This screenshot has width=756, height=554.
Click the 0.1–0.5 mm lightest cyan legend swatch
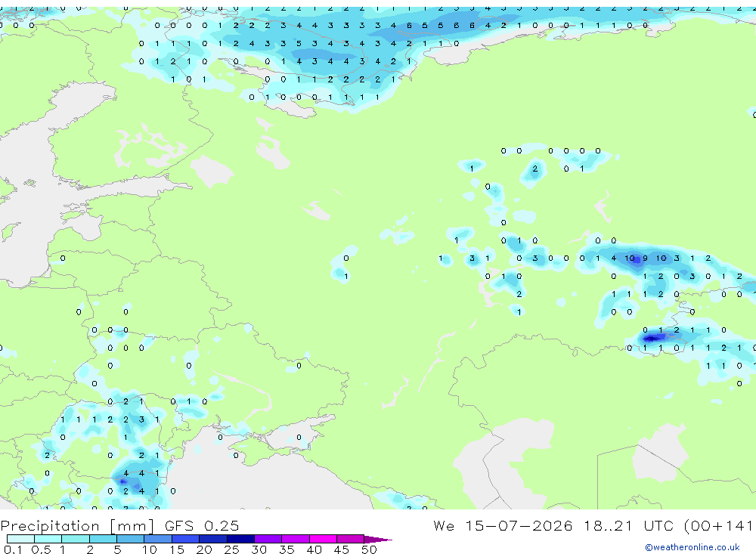(20, 539)
